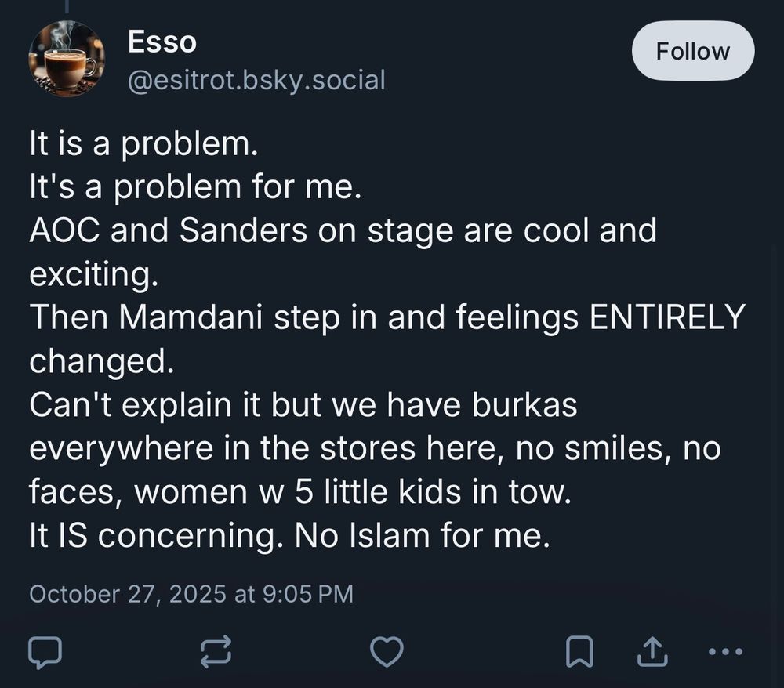Click the October 27, 2025 timestamp
Viewport: 784px width, 688px height.
click(191, 593)
